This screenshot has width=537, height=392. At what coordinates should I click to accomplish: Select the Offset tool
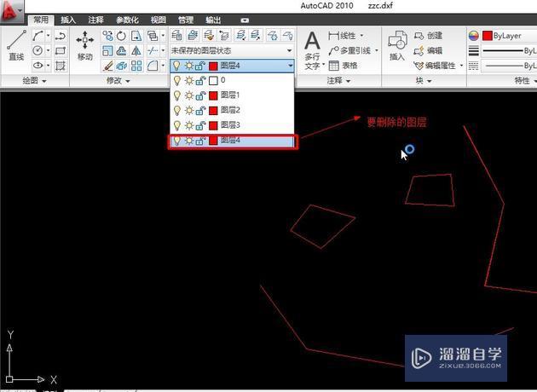(122, 50)
